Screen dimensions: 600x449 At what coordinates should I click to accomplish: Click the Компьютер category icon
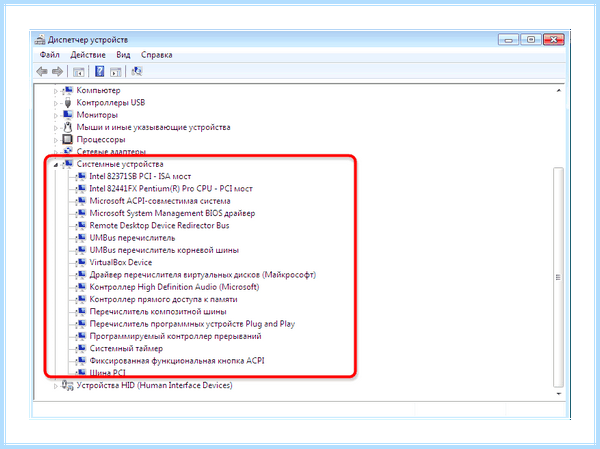point(68,90)
